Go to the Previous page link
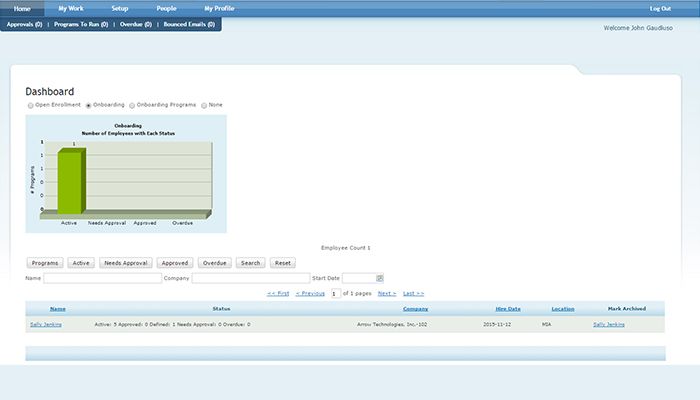700x400 pixels. pos(310,293)
